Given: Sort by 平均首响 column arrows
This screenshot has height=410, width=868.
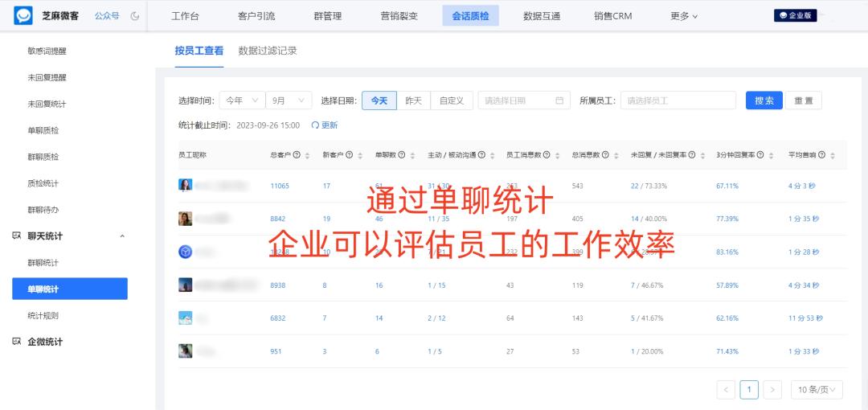Looking at the screenshot, I should pyautogui.click(x=832, y=156).
